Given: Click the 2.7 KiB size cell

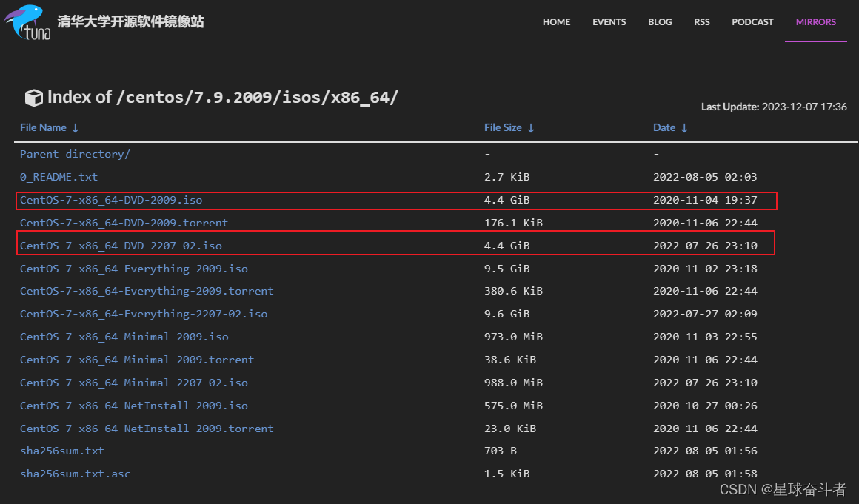Looking at the screenshot, I should pyautogui.click(x=507, y=178).
